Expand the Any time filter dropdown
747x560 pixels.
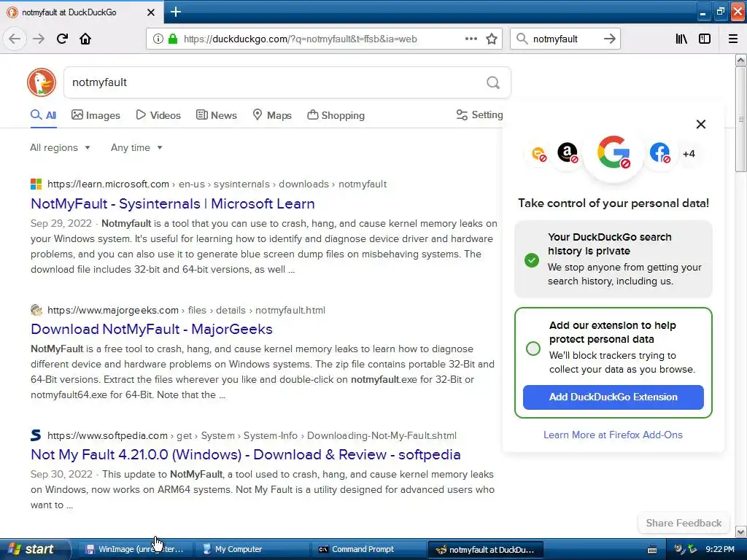click(x=136, y=147)
